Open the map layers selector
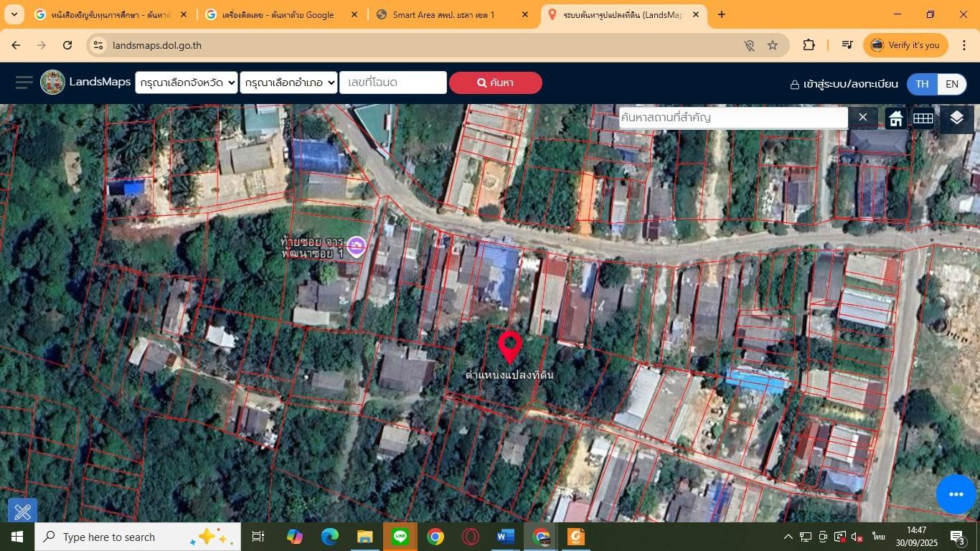The image size is (980, 551). [x=956, y=118]
